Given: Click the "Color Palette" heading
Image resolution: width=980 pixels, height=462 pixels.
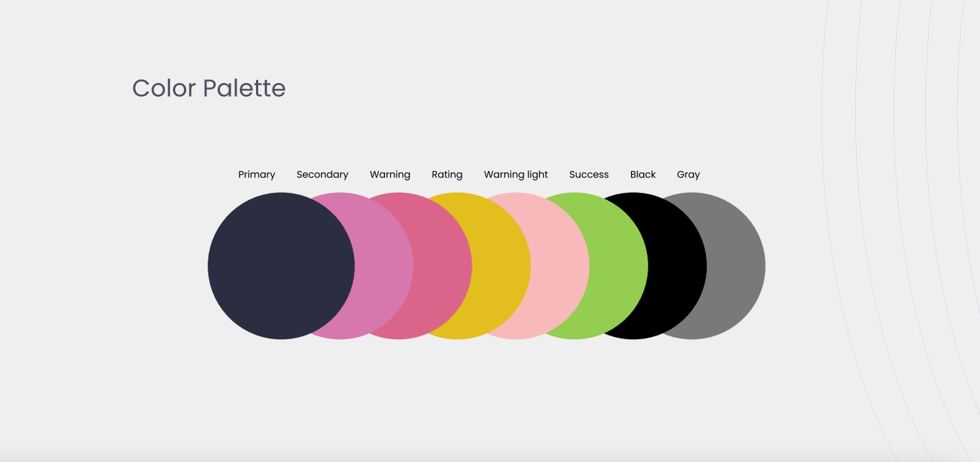Looking at the screenshot, I should [209, 88].
